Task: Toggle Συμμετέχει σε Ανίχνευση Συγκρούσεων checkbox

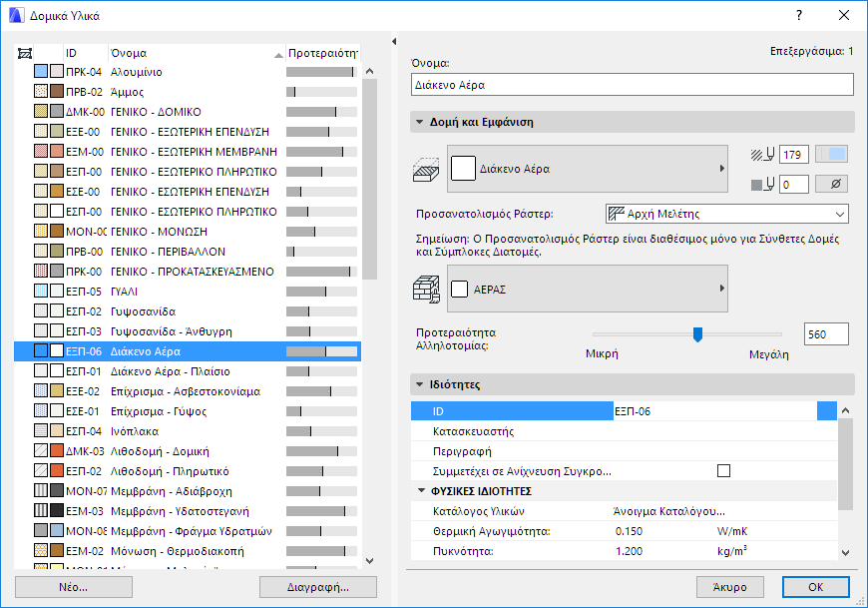Action: (723, 470)
